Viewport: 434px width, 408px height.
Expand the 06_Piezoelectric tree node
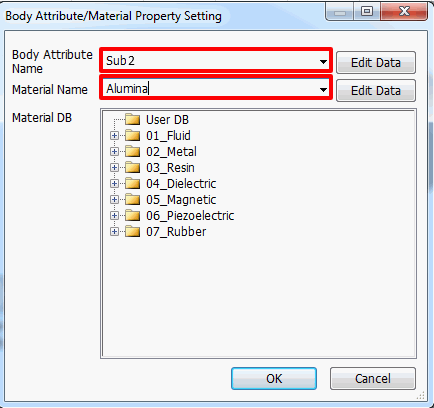tap(114, 216)
